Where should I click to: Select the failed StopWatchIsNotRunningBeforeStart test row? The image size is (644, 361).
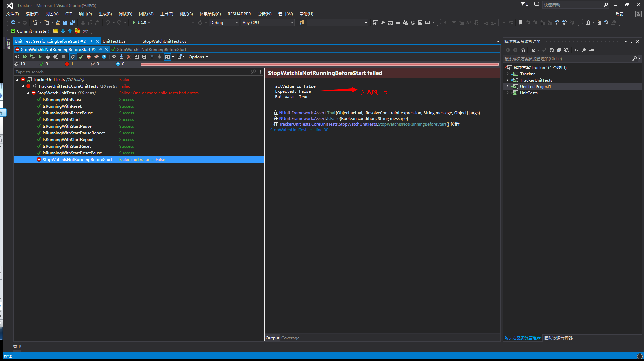(139, 160)
